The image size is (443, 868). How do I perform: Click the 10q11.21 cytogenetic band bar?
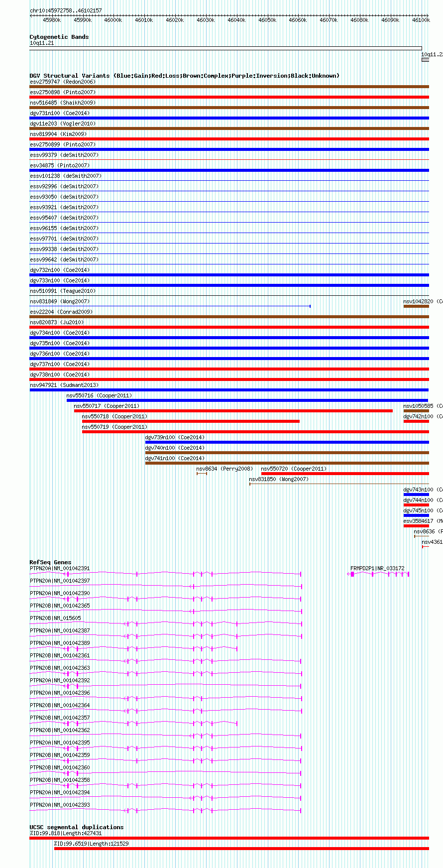pyautogui.click(x=225, y=48)
